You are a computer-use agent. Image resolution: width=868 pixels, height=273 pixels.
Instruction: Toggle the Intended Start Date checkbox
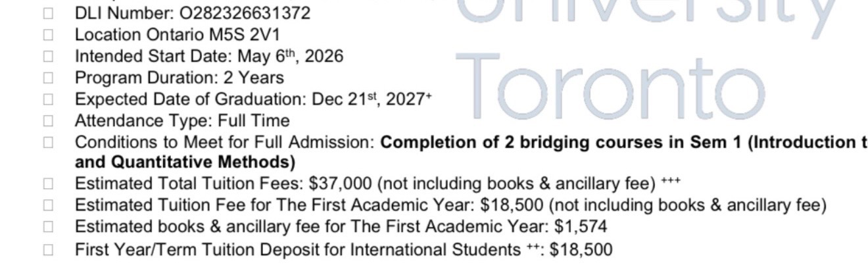pos(48,57)
